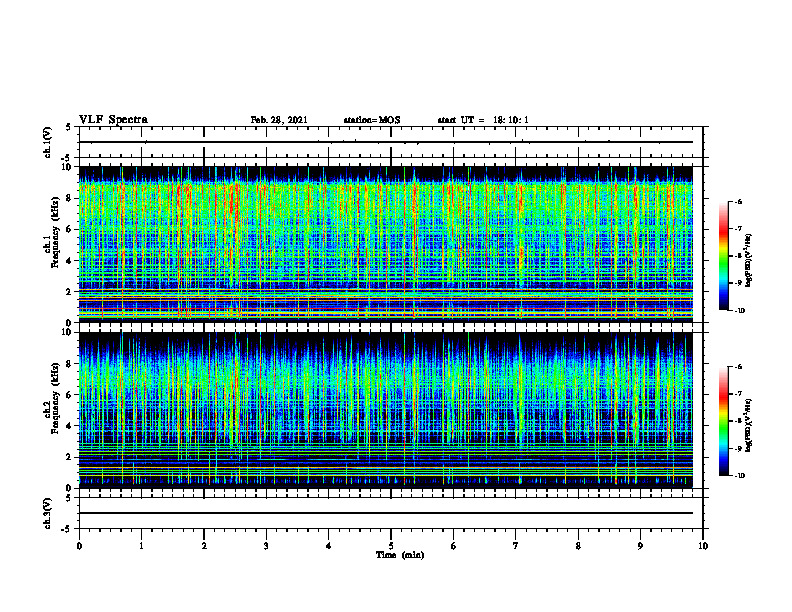This screenshot has width=792, height=612.
Task: Click the 'VLF Spectra' title text
Action: tap(113, 120)
